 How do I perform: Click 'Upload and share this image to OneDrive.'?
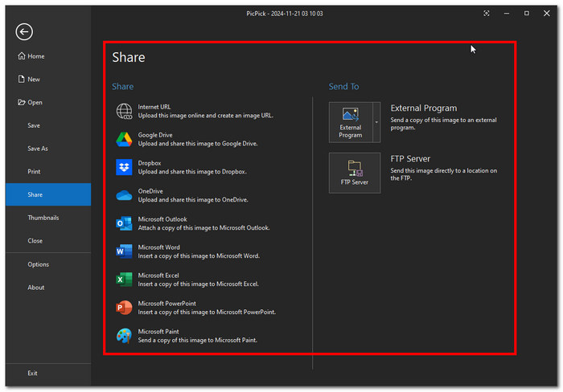pos(193,199)
